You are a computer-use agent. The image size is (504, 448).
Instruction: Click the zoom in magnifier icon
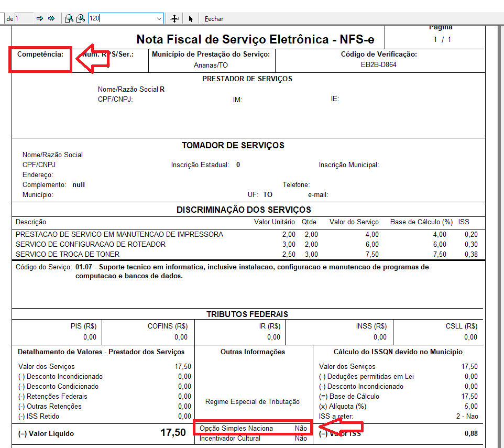pos(80,19)
